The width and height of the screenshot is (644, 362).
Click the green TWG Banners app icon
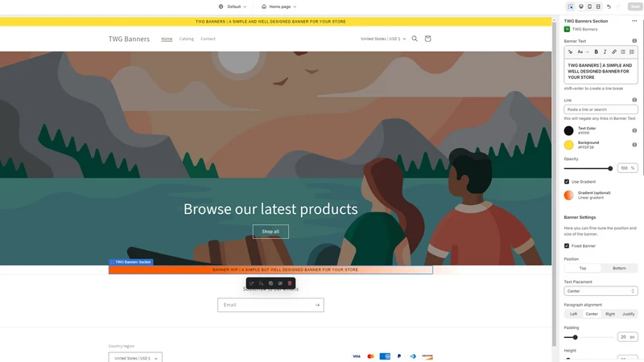(x=568, y=29)
